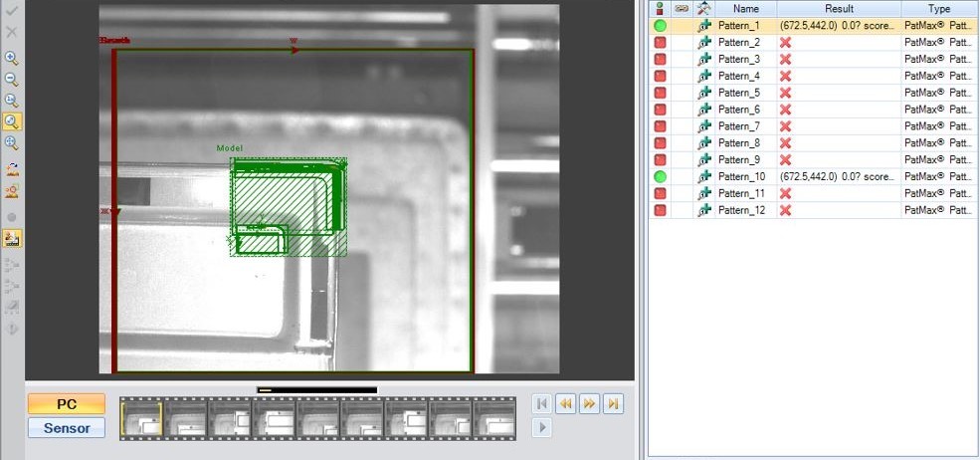Click the zoom out magnifier icon
The width and height of the screenshot is (980, 460).
tap(12, 79)
